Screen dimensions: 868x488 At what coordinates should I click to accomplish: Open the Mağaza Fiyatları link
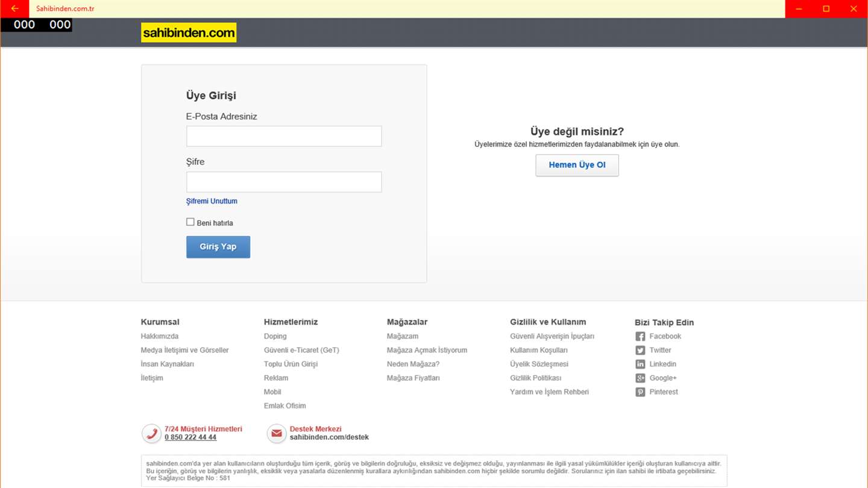coord(414,378)
